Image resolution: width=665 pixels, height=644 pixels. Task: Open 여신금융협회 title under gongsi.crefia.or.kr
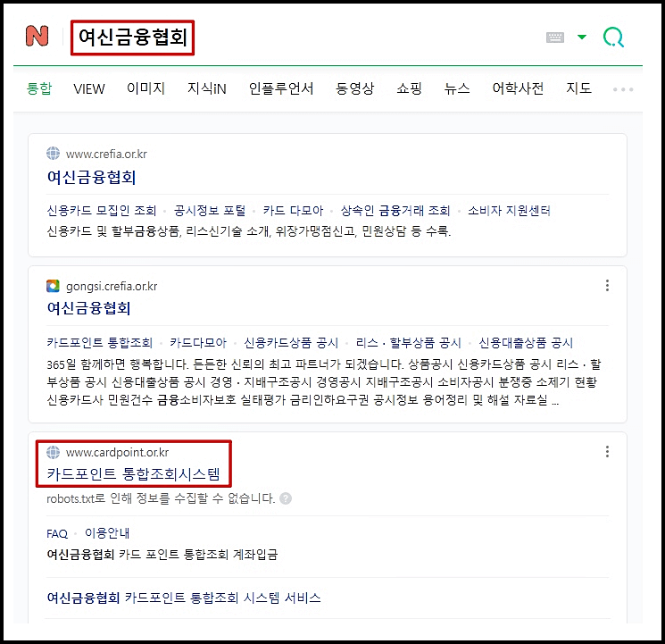point(89,308)
